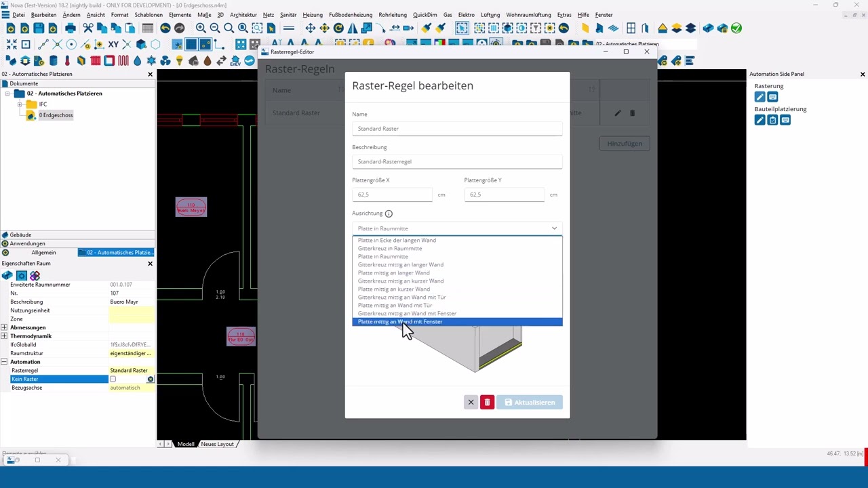
Task: Open the Anwendungen panel section
Action: (x=78, y=243)
